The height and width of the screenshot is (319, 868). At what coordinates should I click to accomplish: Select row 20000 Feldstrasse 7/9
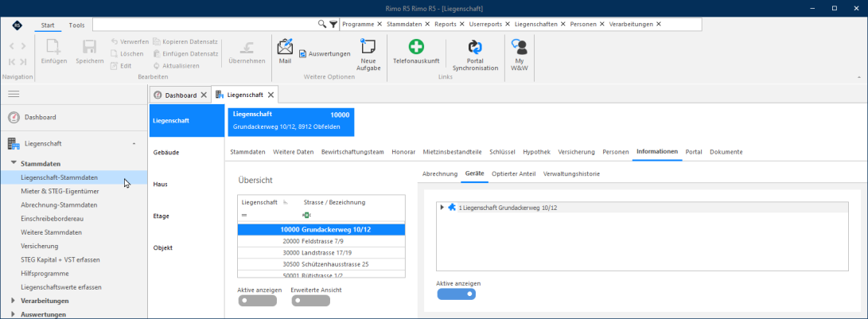(321, 242)
